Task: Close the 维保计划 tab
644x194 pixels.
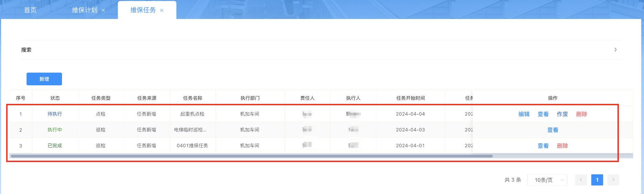Action: [103, 10]
